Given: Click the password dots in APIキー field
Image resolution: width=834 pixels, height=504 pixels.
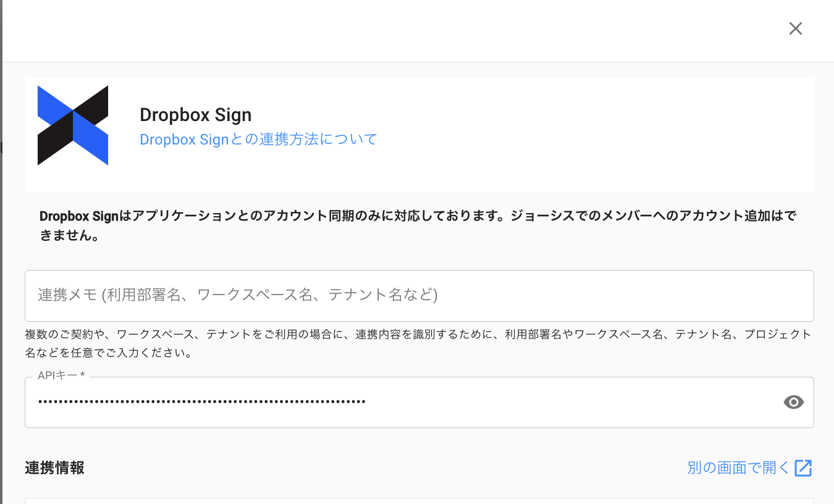Looking at the screenshot, I should 201,402.
